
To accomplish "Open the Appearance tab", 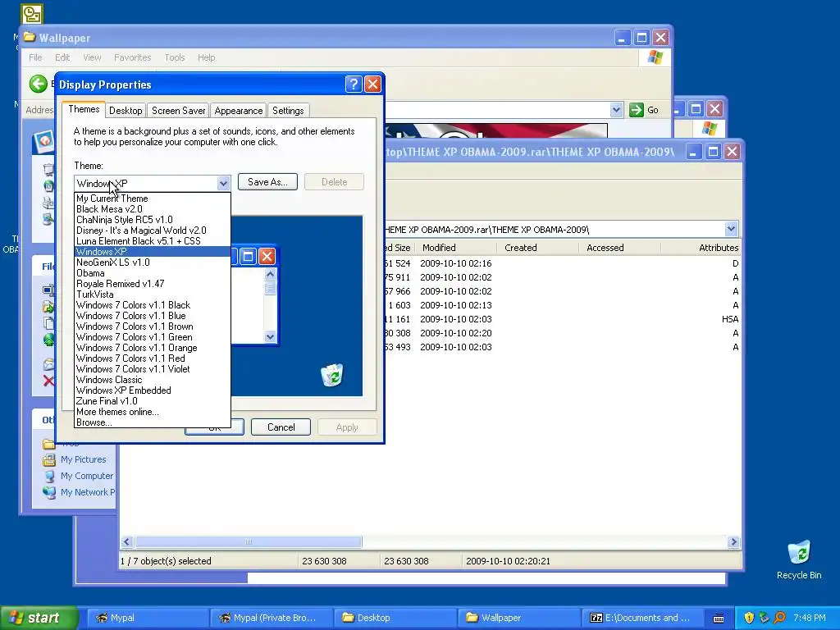I will pyautogui.click(x=239, y=111).
